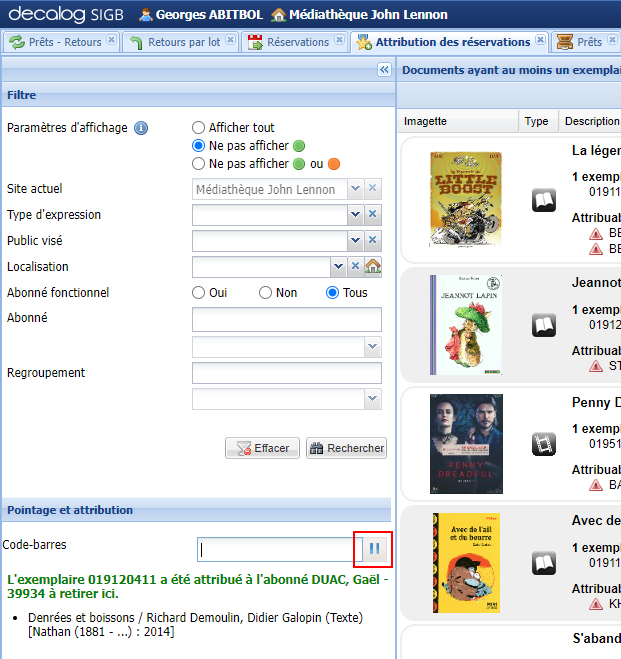Image resolution: width=621 pixels, height=659 pixels.
Task: Click the warning triangle in Avec de l'ail row
Action: tap(596, 604)
